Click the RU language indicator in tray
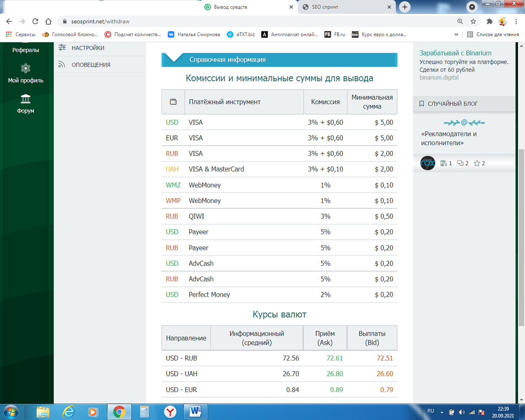Screen dimensions: 525x420 [430, 411]
